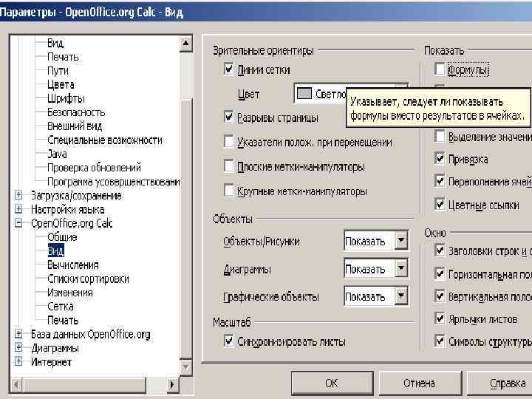The width and height of the screenshot is (532, 399).
Task: Open the Объекты/Рисунки dropdown
Action: pyautogui.click(x=401, y=241)
